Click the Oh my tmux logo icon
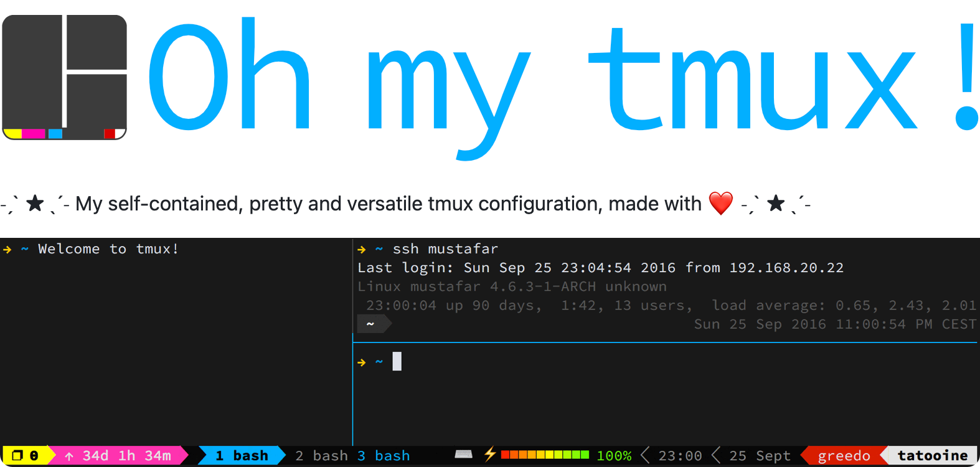 (x=65, y=77)
